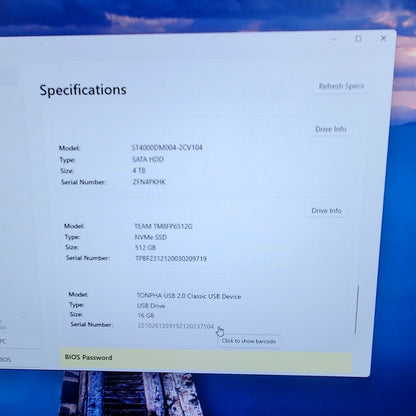Click the ST4000DM004-2CV104 model text
The height and width of the screenshot is (416, 416).
click(167, 147)
